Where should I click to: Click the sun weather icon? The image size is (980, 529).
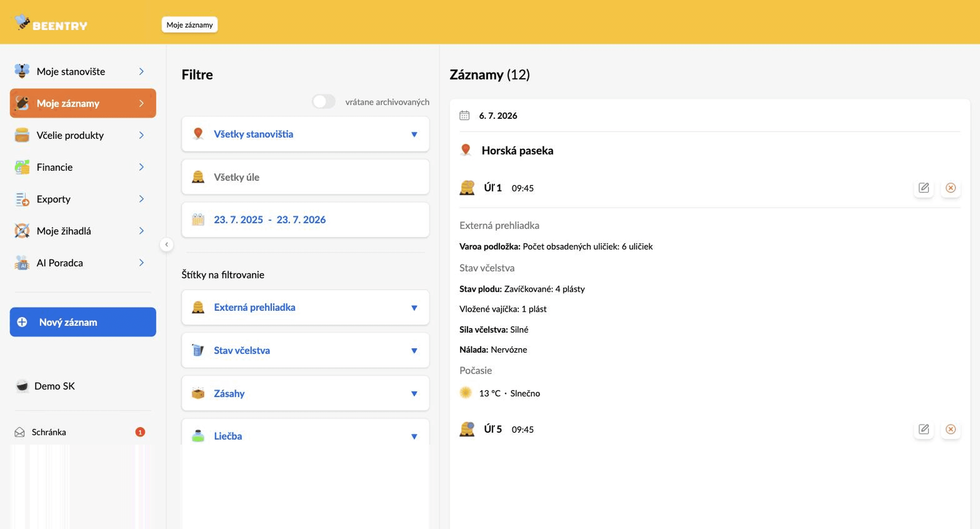(x=465, y=393)
